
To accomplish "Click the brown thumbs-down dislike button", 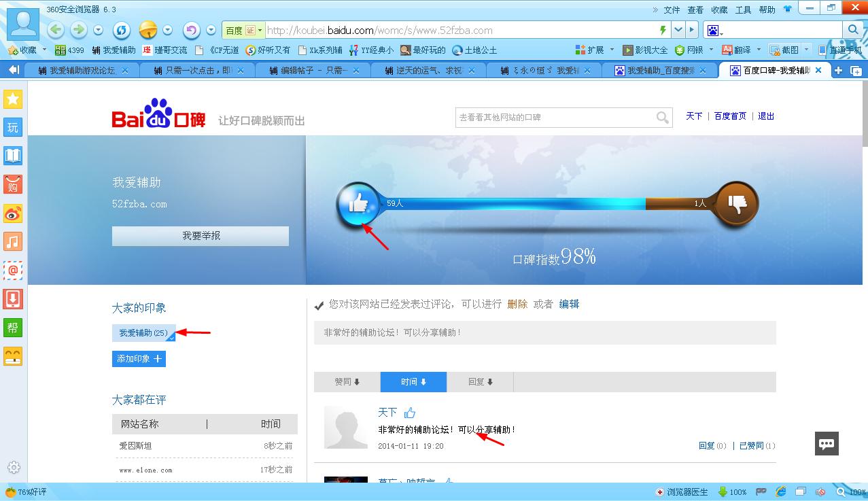I will [737, 203].
